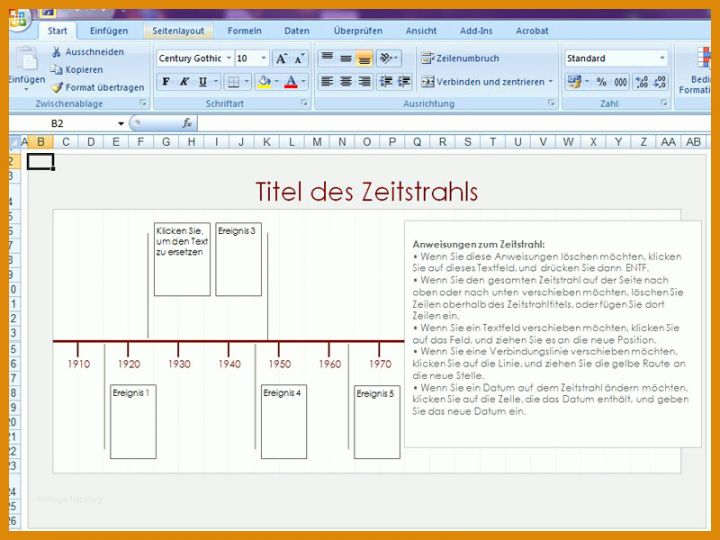Viewport: 720px width, 540px height.
Task: Expand Schriftart group dialog launcher
Action: (304, 103)
